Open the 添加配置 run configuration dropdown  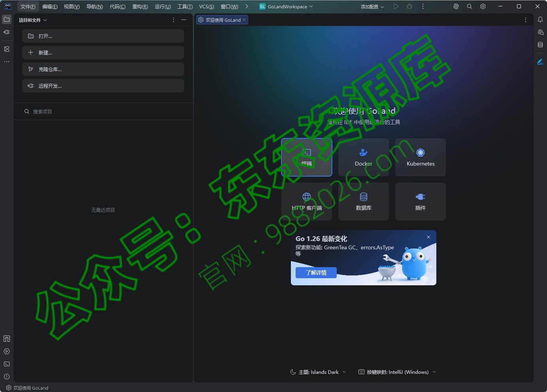point(372,7)
